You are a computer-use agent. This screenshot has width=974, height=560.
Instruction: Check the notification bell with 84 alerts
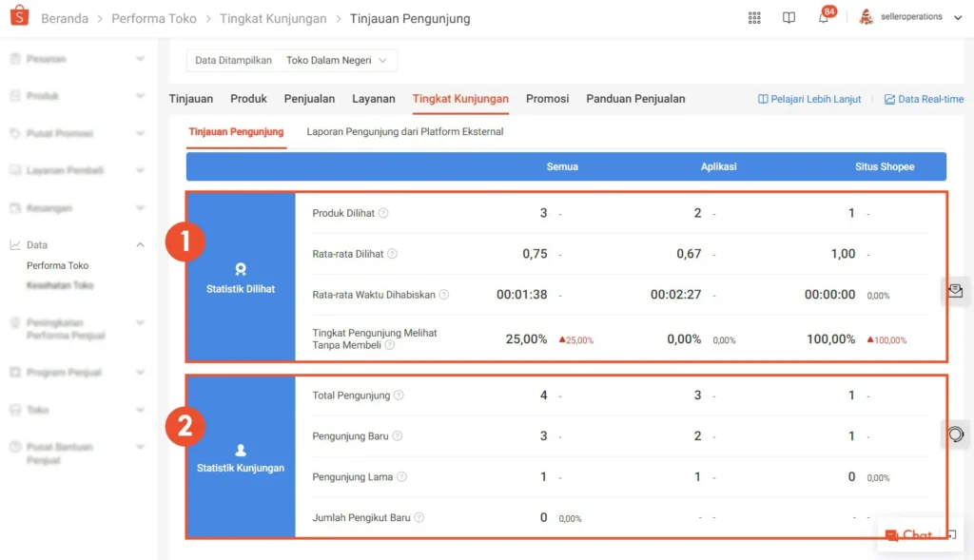point(824,19)
